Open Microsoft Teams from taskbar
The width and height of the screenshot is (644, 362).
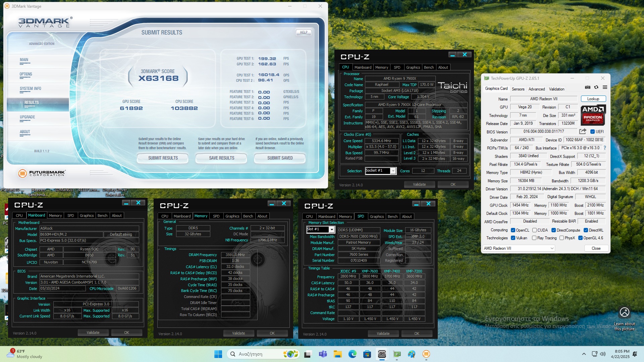click(x=323, y=354)
